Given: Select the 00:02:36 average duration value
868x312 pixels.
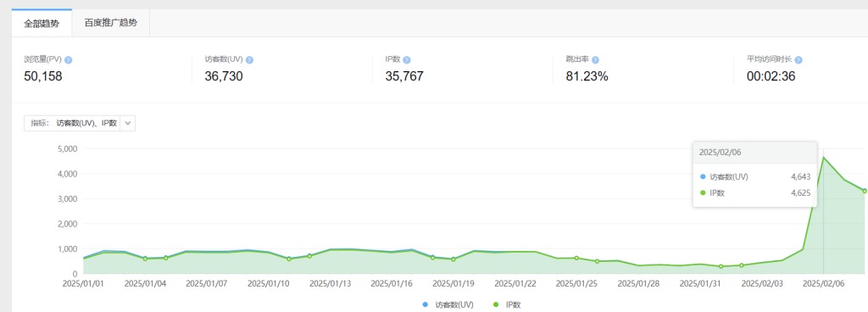Looking at the screenshot, I should point(771,76).
